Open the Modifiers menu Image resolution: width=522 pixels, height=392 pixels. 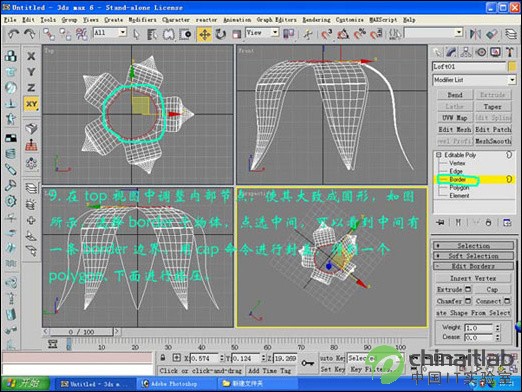[142, 20]
